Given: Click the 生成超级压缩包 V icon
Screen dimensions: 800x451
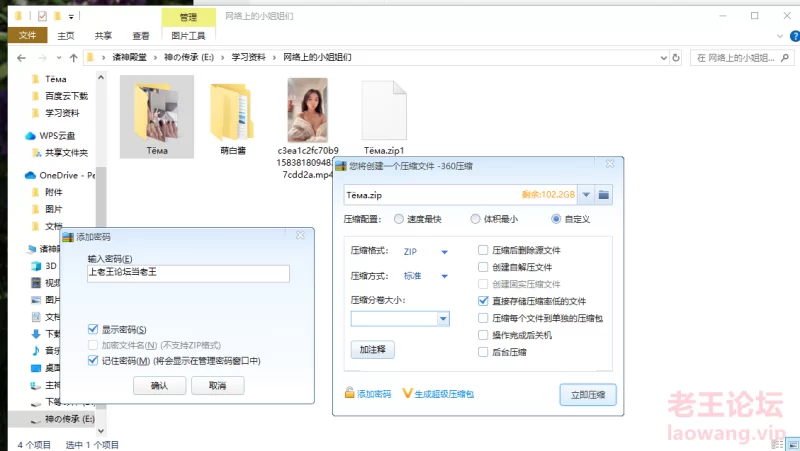Looking at the screenshot, I should tap(407, 394).
